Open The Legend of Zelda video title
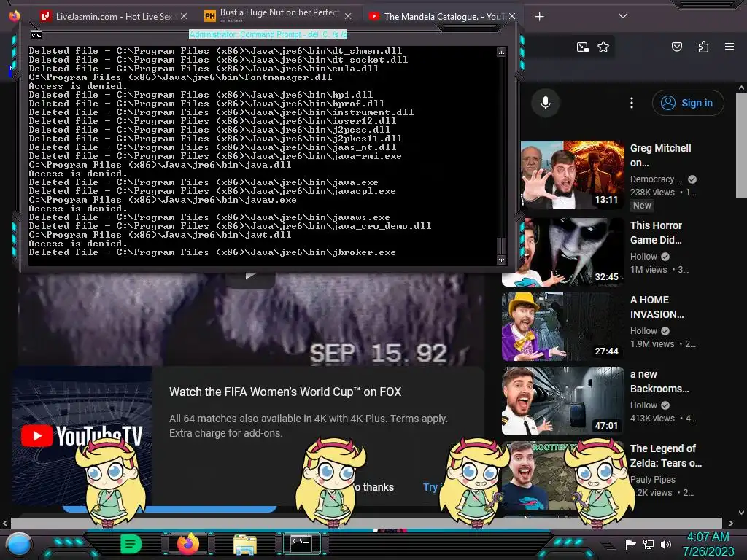Viewport: 747px width, 560px height. pos(666,456)
